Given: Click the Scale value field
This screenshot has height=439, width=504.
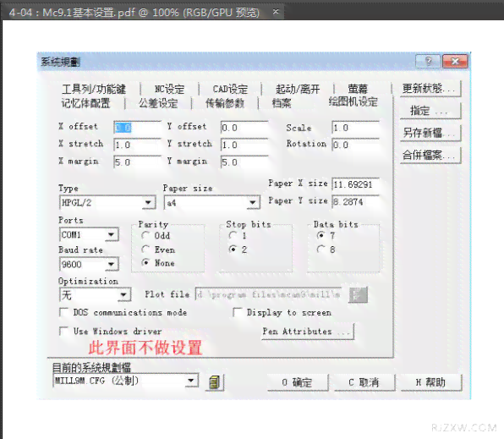Looking at the screenshot, I should tap(355, 128).
